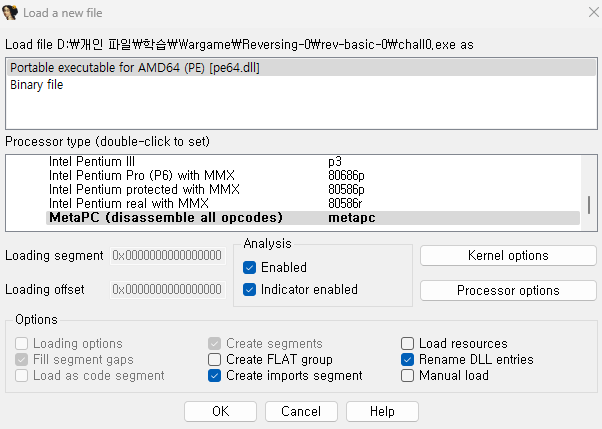Select the Binary file loader option
Viewport: 602px width, 429px height.
point(37,85)
